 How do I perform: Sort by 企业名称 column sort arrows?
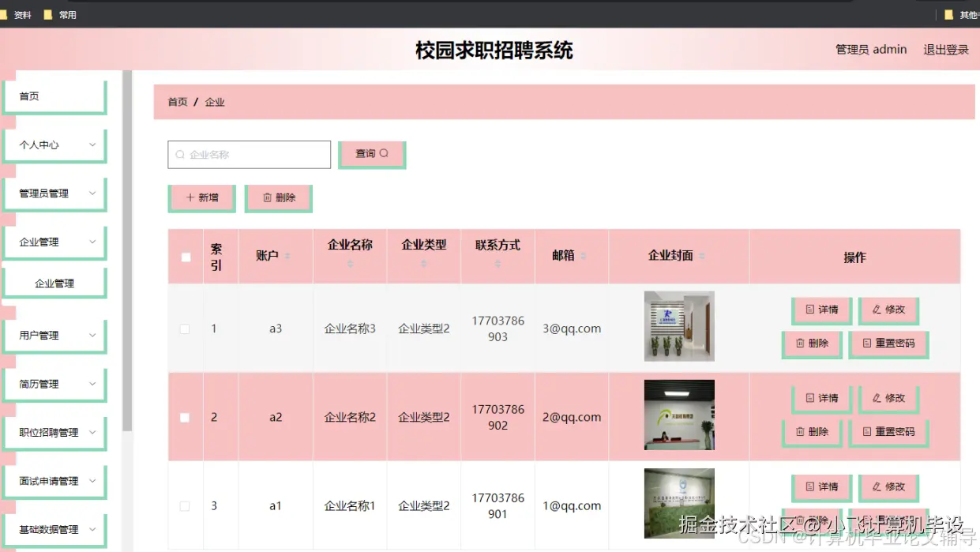click(x=350, y=264)
